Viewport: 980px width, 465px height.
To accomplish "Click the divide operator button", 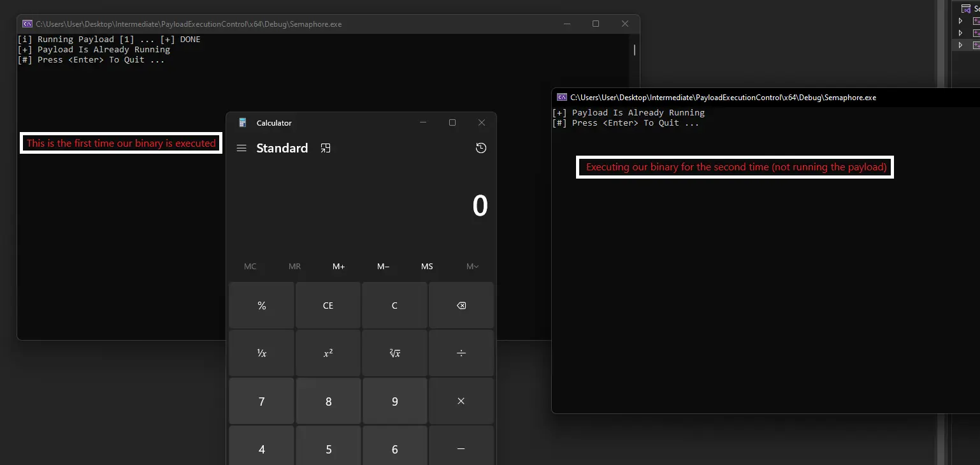I will tap(461, 353).
